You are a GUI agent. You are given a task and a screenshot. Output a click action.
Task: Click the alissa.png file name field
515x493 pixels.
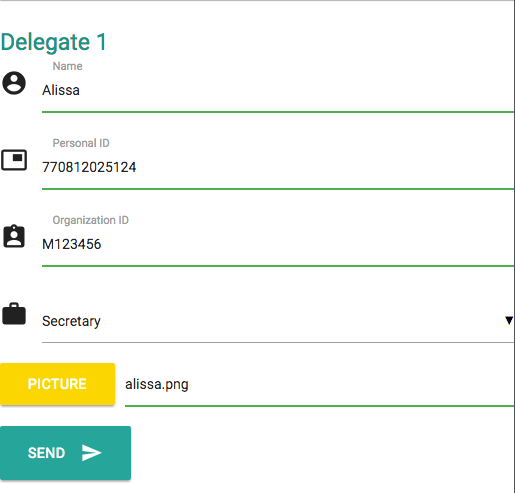tap(319, 384)
